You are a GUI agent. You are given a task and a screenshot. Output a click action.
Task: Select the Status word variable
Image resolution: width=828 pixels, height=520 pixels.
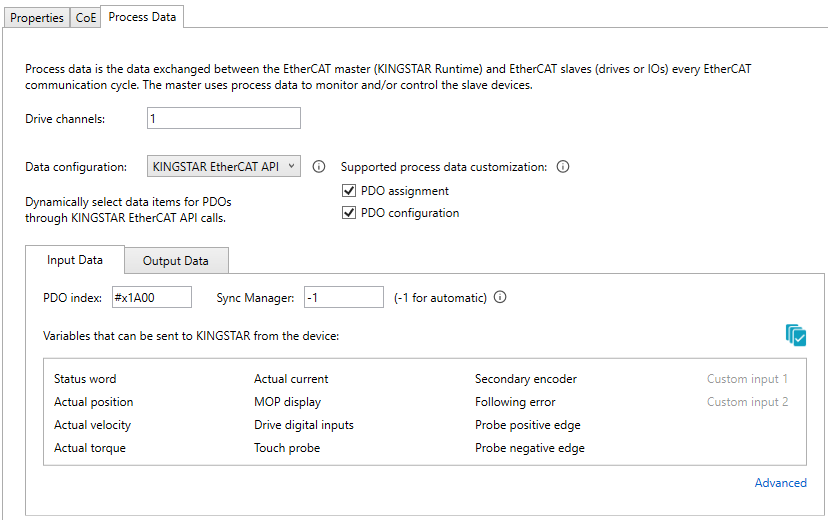pyautogui.click(x=85, y=379)
